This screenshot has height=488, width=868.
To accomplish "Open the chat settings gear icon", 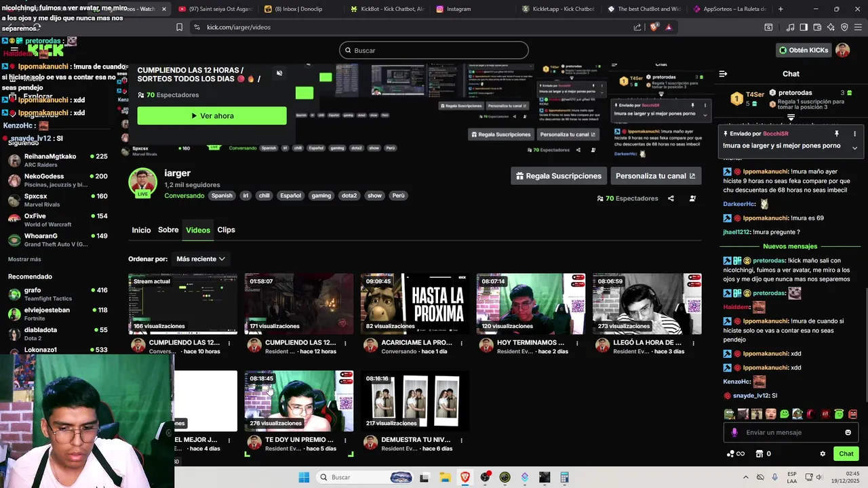I will tap(823, 454).
